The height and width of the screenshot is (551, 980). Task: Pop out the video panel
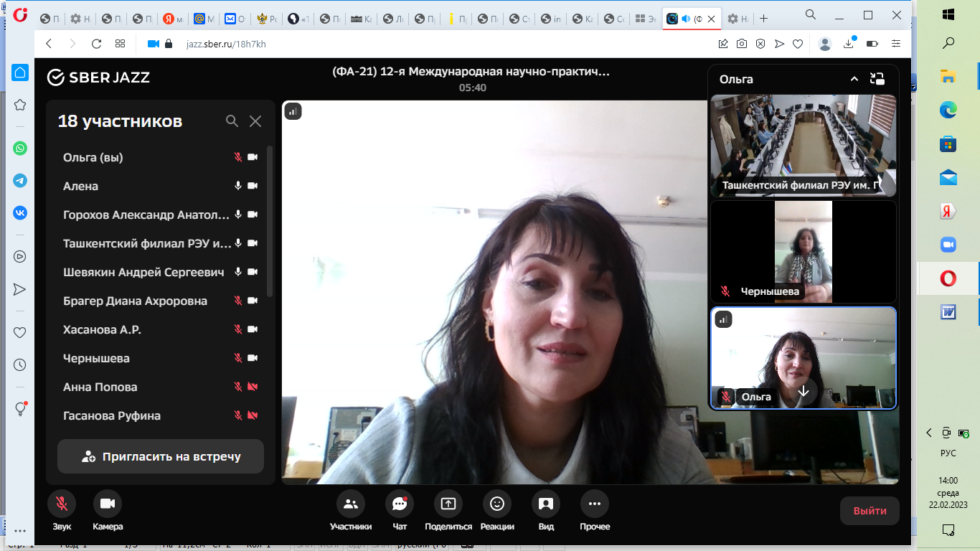point(877,79)
